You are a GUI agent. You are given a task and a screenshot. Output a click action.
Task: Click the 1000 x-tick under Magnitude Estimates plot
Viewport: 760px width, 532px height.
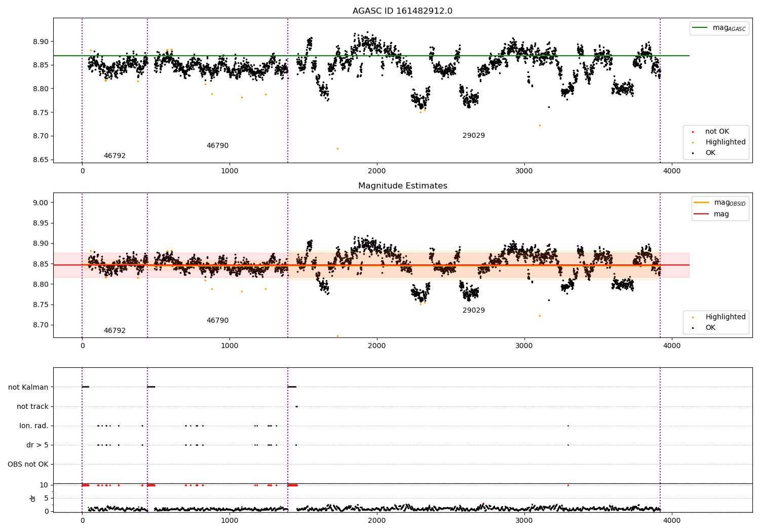click(x=230, y=346)
